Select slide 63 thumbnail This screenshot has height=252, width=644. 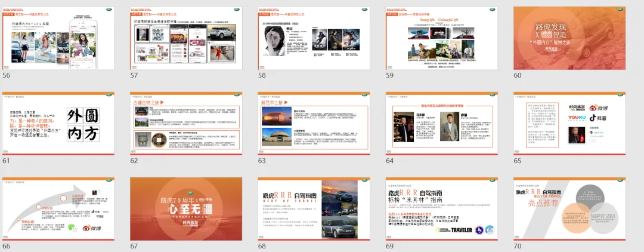(x=314, y=124)
